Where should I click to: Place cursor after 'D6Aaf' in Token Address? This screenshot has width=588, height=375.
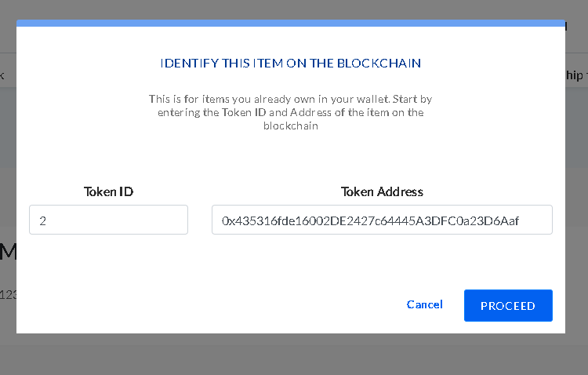point(520,220)
